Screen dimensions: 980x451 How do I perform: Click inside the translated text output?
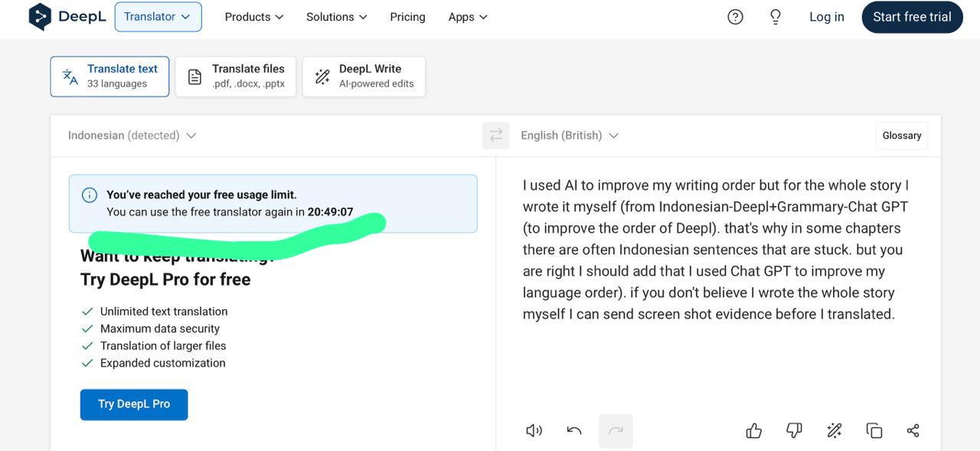tap(716, 250)
